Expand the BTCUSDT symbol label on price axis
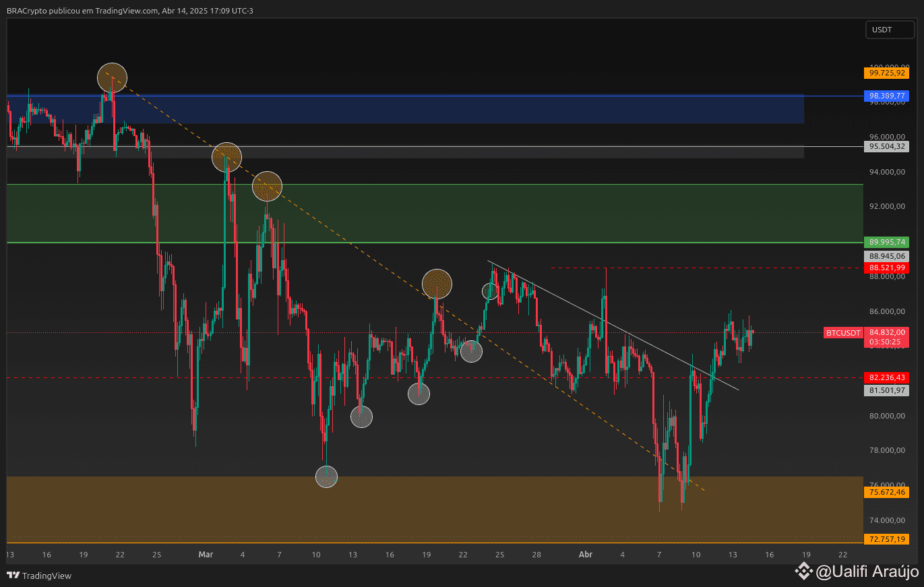Viewport: 924px width, 587px height. (x=843, y=333)
